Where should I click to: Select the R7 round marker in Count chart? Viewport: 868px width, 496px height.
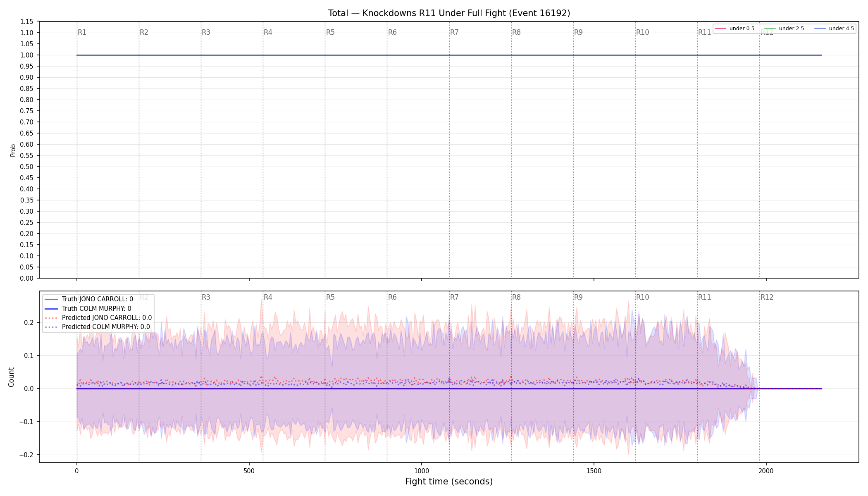click(454, 297)
